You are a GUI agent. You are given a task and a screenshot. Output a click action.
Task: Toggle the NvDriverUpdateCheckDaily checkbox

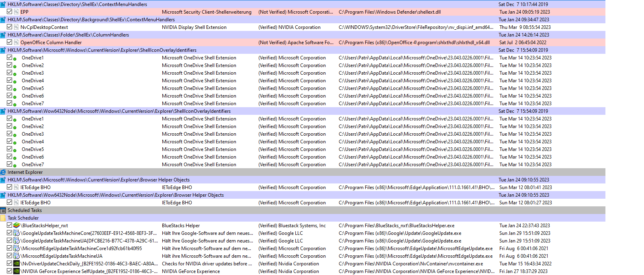point(10,263)
